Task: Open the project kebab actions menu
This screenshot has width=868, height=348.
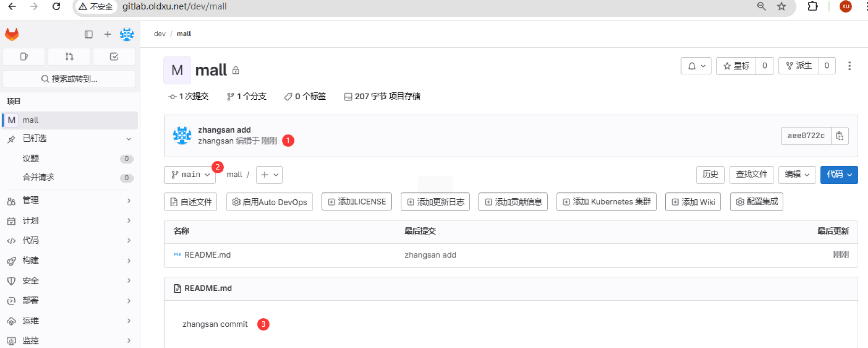Action: [x=849, y=66]
